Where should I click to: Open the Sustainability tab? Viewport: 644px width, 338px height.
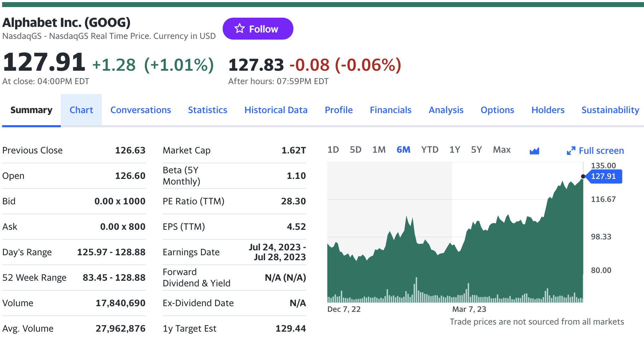click(x=610, y=110)
